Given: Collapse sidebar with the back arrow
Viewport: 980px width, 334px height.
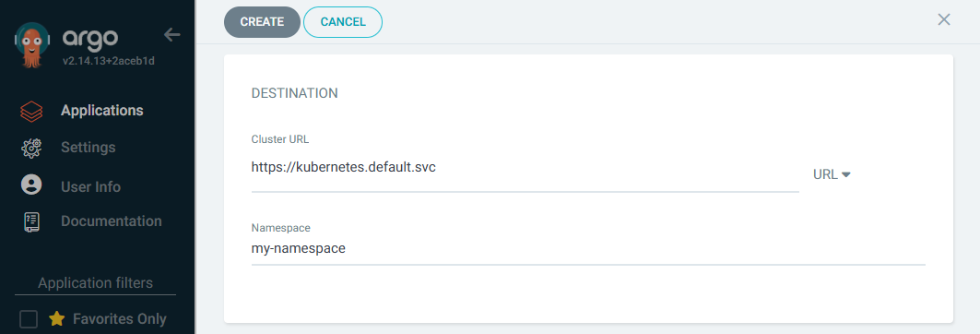Looking at the screenshot, I should point(171,35).
